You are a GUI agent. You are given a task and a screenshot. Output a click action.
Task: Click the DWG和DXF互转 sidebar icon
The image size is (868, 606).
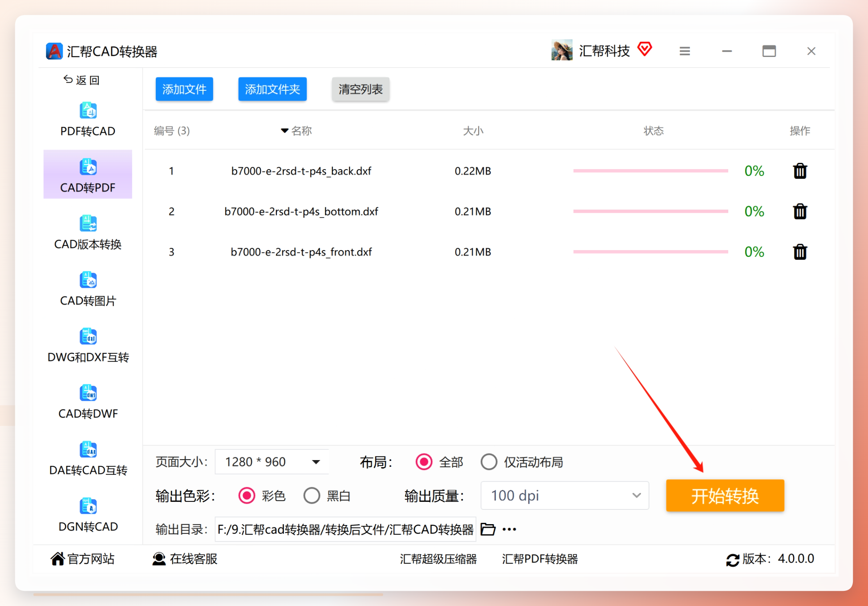coord(88,336)
